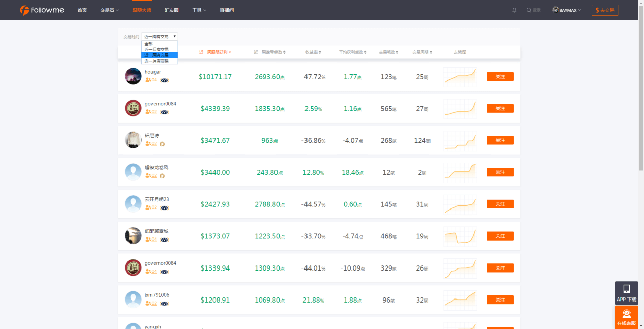Viewport: 644px width, 329px height.
Task: Click 轩尼诗's profile avatar
Action: tap(133, 140)
